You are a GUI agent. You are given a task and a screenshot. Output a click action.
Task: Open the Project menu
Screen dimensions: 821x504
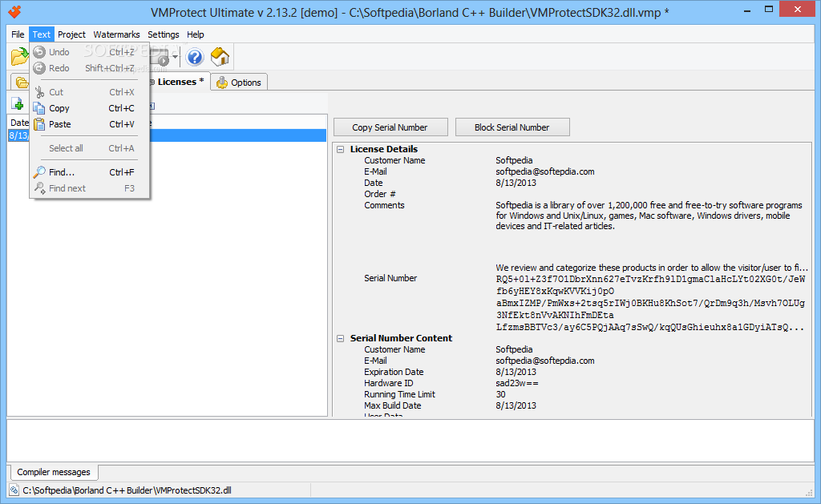[71, 34]
